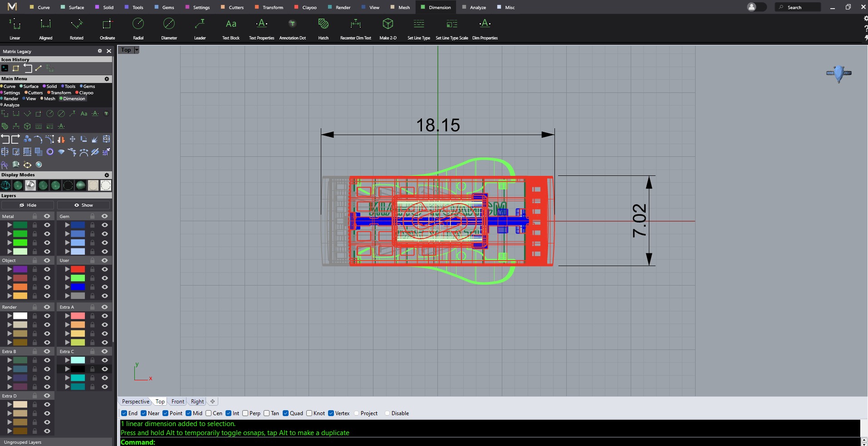Viewport: 868px width, 446px height.
Task: Enable the Tan osnap checkbox
Action: pyautogui.click(x=266, y=413)
